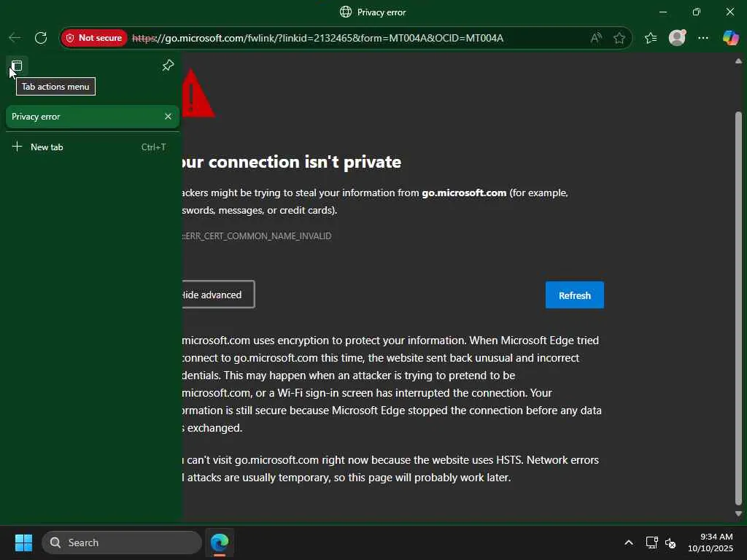The width and height of the screenshot is (747, 560).
Task: Close the Privacy error tab
Action: (168, 117)
